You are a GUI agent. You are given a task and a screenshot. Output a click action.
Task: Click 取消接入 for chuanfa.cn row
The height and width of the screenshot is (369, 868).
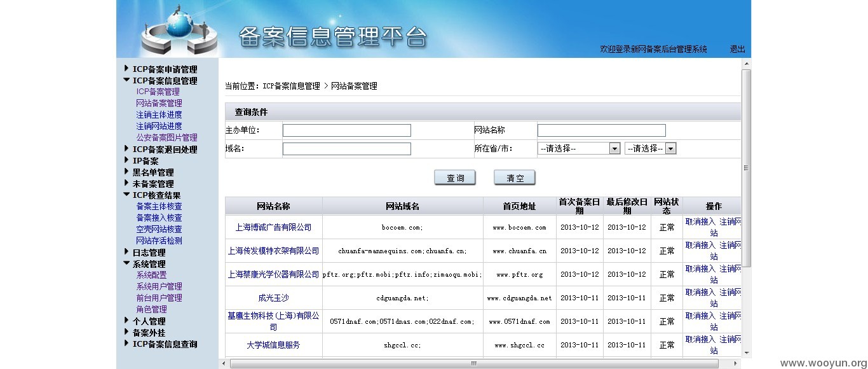700,245
